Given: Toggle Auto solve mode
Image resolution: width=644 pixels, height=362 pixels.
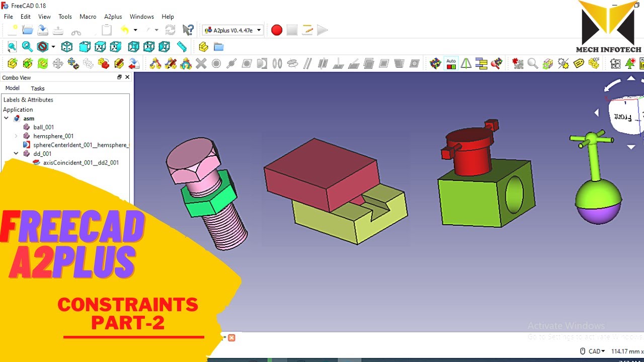Looking at the screenshot, I should coord(451,63).
